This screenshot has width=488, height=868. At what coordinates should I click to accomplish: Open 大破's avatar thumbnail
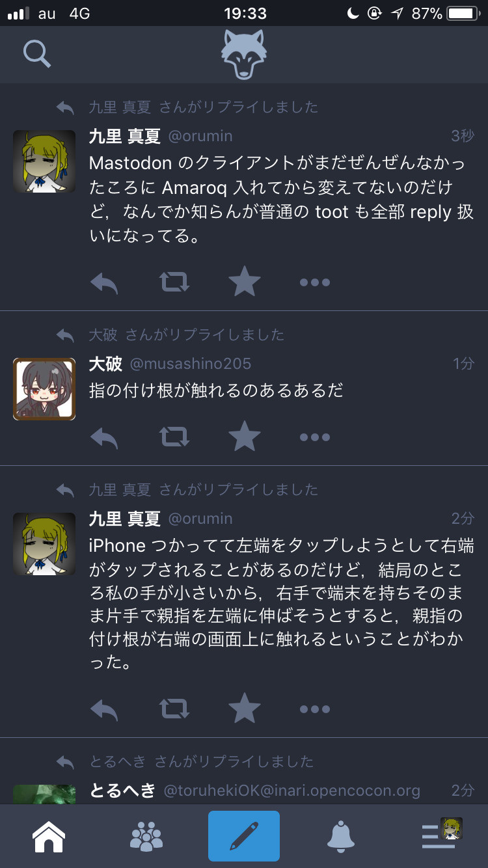pos(44,388)
